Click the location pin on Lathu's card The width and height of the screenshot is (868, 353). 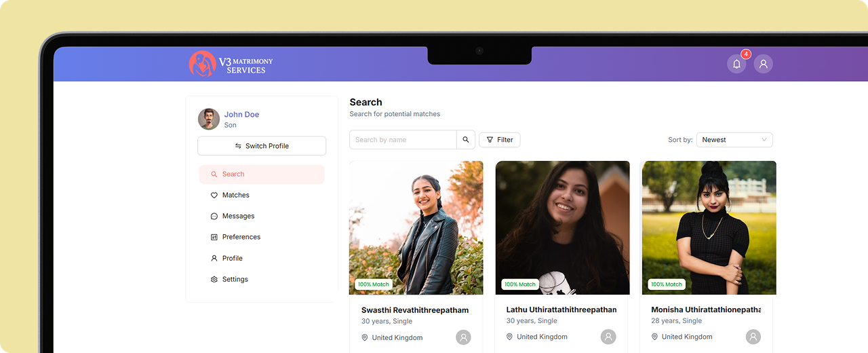coord(510,337)
